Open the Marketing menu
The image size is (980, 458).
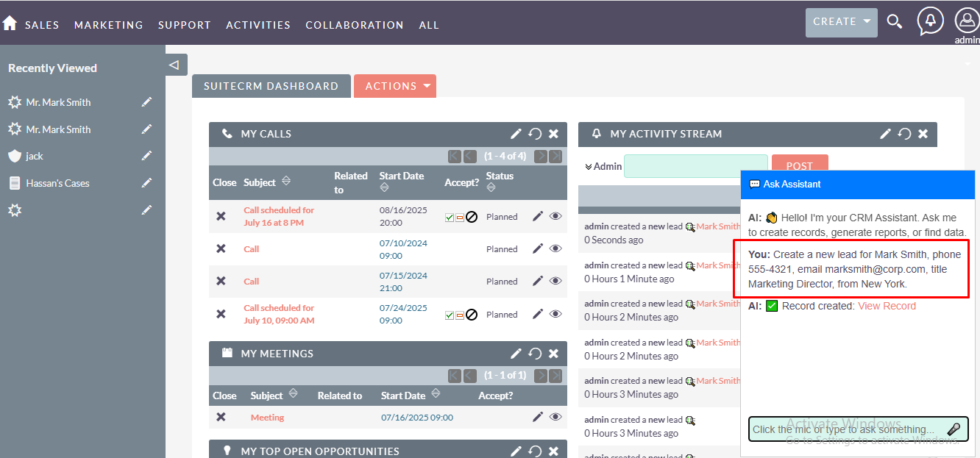(108, 25)
